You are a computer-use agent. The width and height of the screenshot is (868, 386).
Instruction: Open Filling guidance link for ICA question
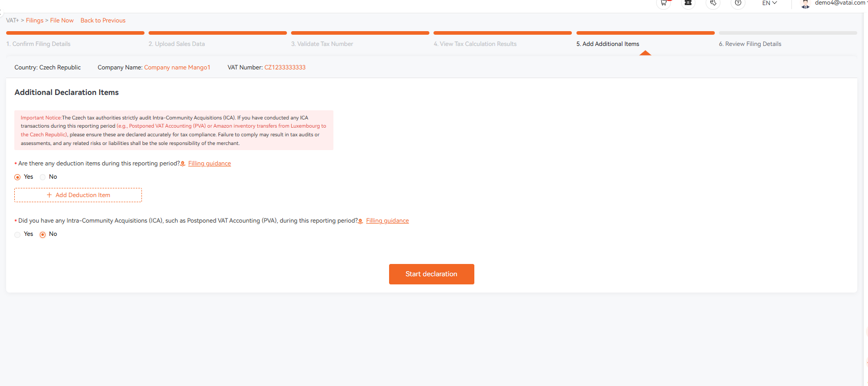coord(388,221)
